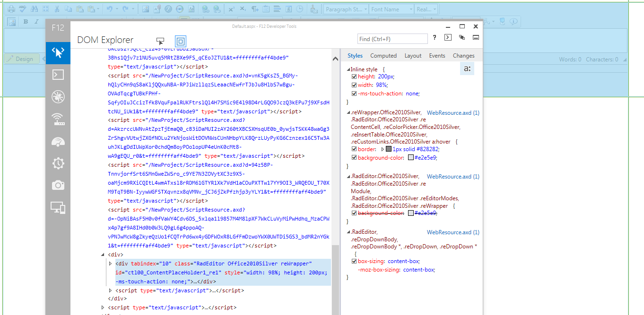Uncheck the width: 98% inline style

[354, 85]
